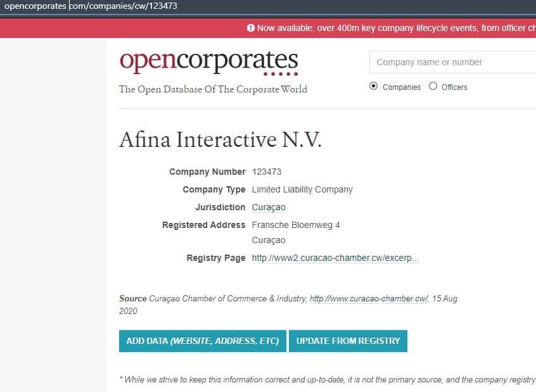Click the 'Limited Liability Company' type text
Viewport: 536px width, 392px height.
tap(302, 189)
